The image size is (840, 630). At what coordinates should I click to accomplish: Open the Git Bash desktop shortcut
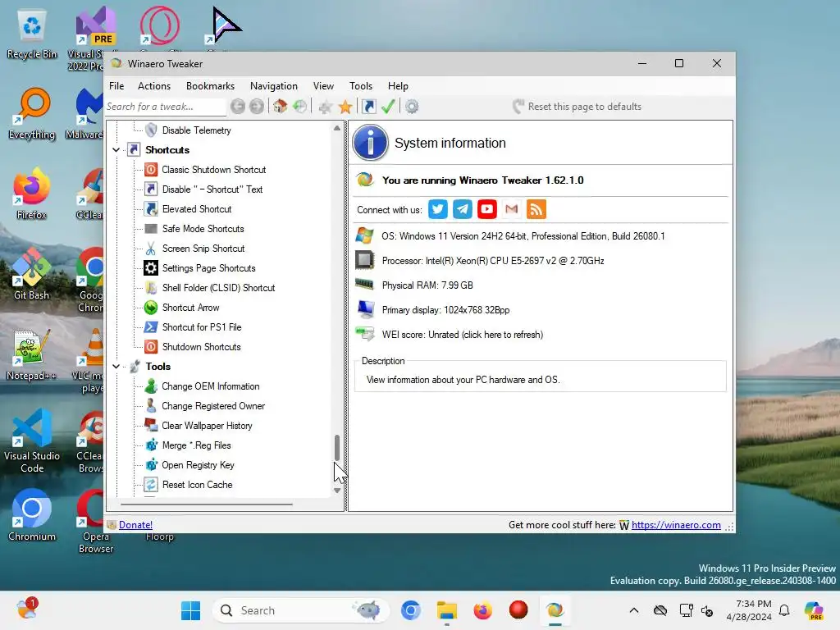32,274
